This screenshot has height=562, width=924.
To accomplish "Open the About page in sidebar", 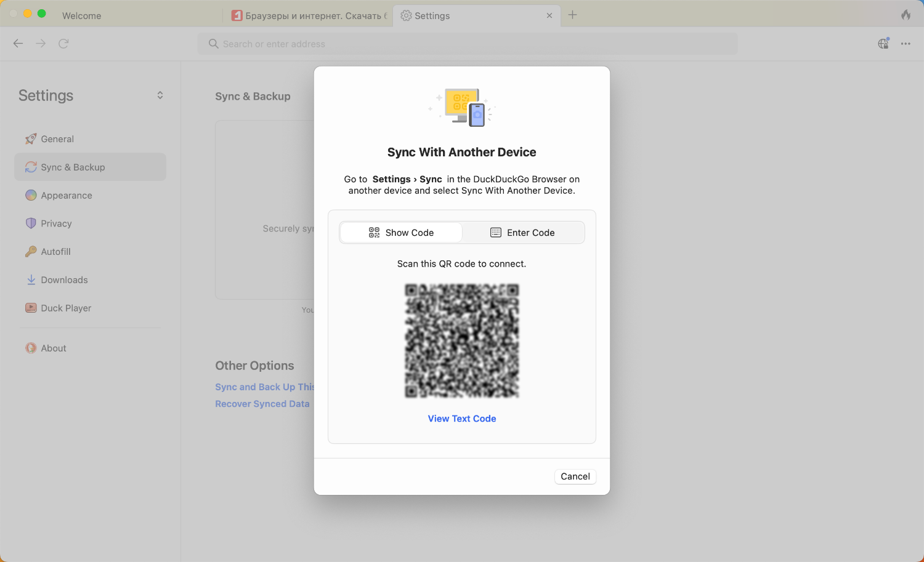I will 90,348.
